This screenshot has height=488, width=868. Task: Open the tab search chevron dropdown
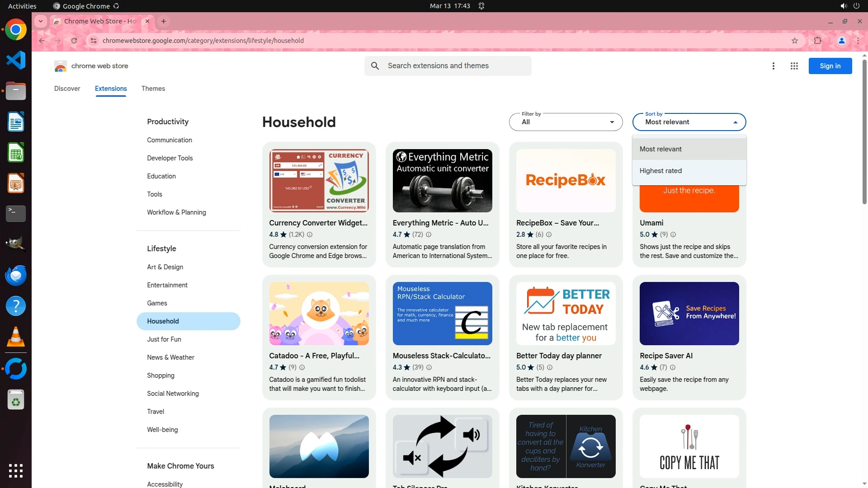tap(41, 21)
